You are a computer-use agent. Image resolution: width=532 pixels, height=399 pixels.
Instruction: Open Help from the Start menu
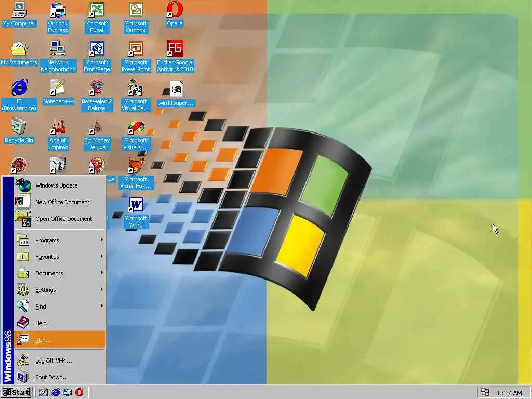pyautogui.click(x=60, y=323)
